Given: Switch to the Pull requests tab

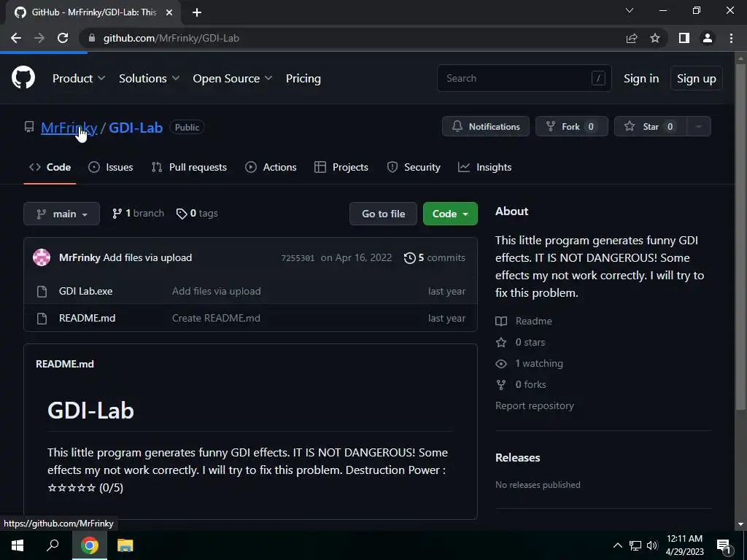Looking at the screenshot, I should point(189,167).
